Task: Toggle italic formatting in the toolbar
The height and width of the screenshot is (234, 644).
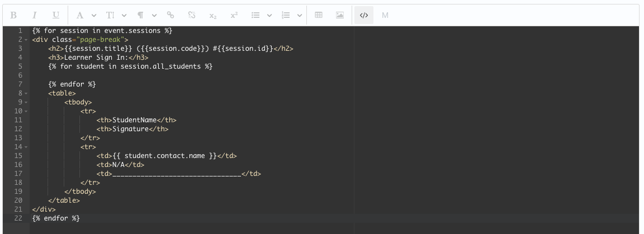Action: [35, 15]
